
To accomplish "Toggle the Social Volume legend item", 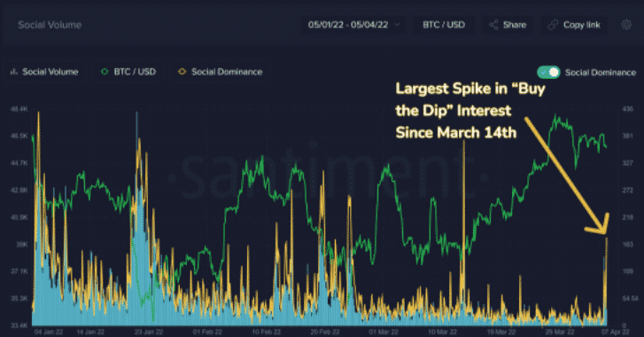I will coord(44,72).
